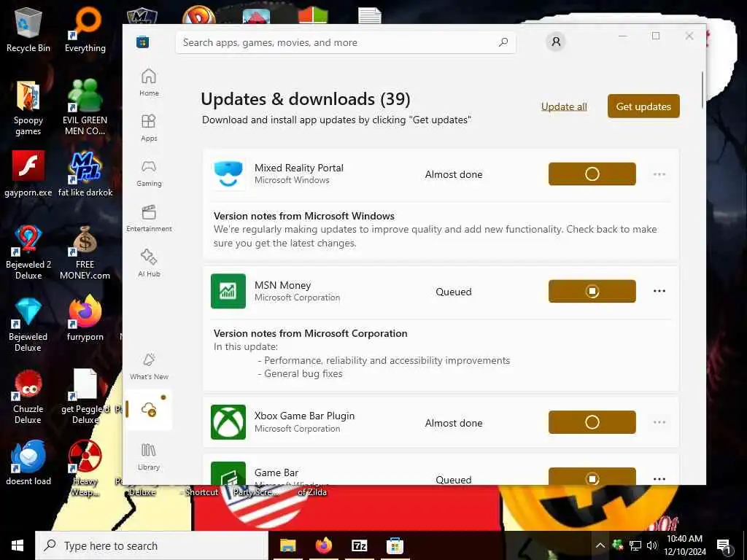This screenshot has height=560, width=747.
Task: Show hidden system tray icons
Action: pos(600,545)
